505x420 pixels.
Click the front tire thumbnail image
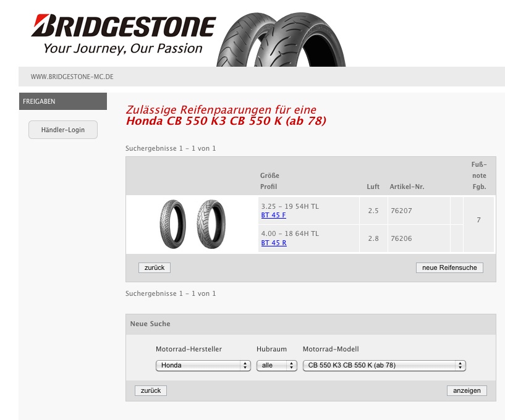173,224
